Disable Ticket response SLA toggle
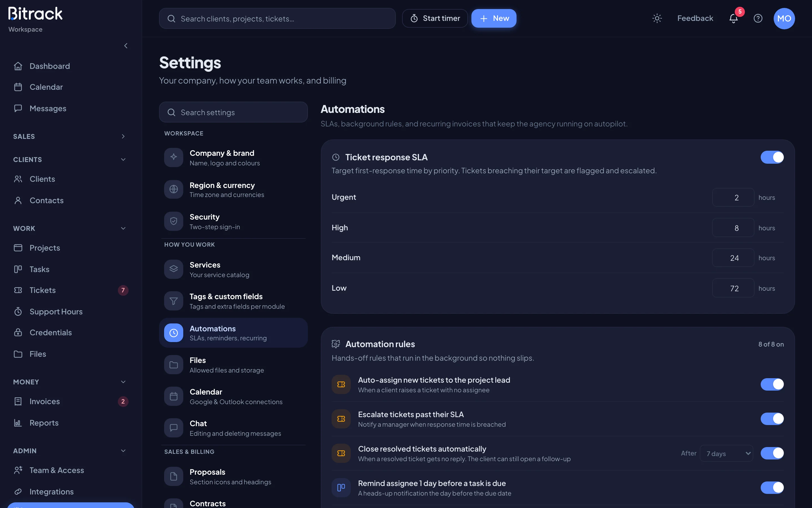 [772, 157]
